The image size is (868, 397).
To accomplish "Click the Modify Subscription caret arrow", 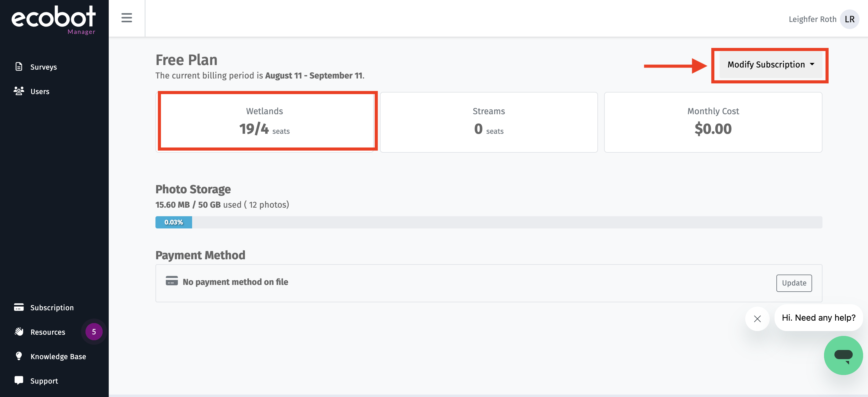I will (x=812, y=64).
